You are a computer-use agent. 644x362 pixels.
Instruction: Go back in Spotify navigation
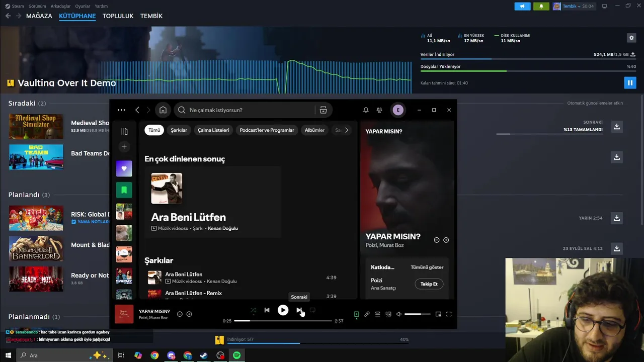(x=137, y=110)
